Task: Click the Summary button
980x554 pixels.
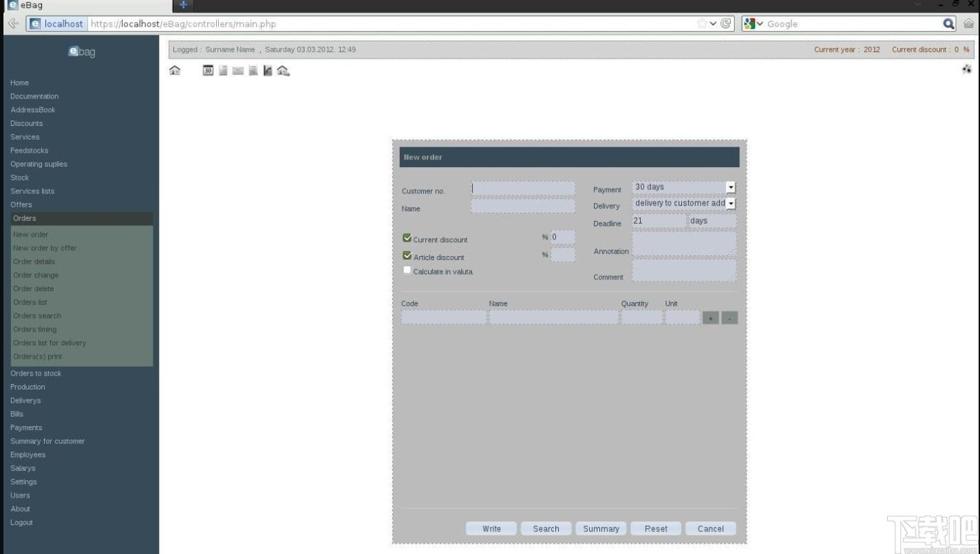Action: click(601, 529)
